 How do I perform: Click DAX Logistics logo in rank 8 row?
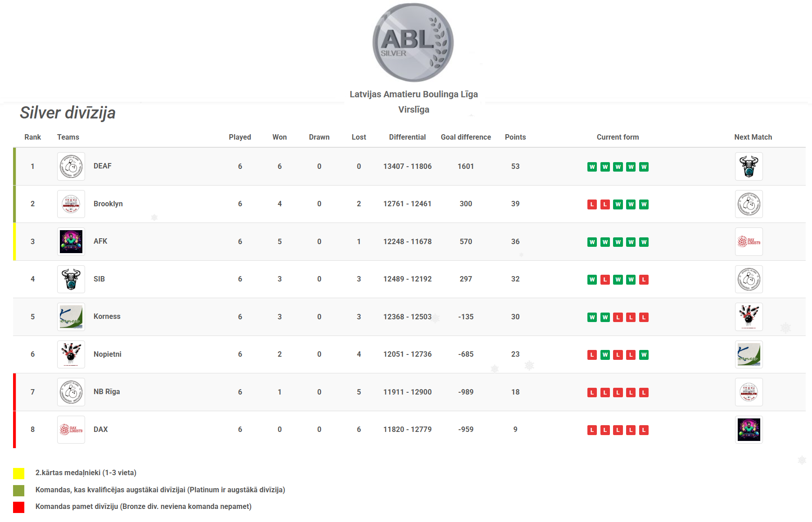tap(71, 430)
